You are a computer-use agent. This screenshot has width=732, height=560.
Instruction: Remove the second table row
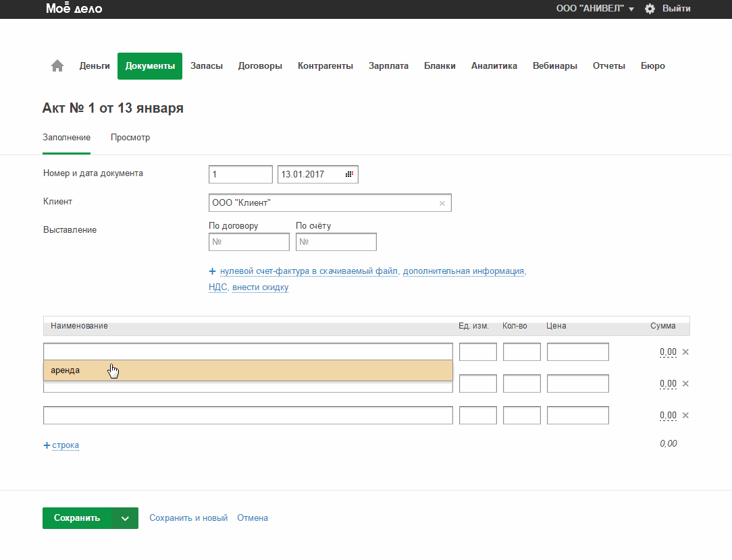685,383
